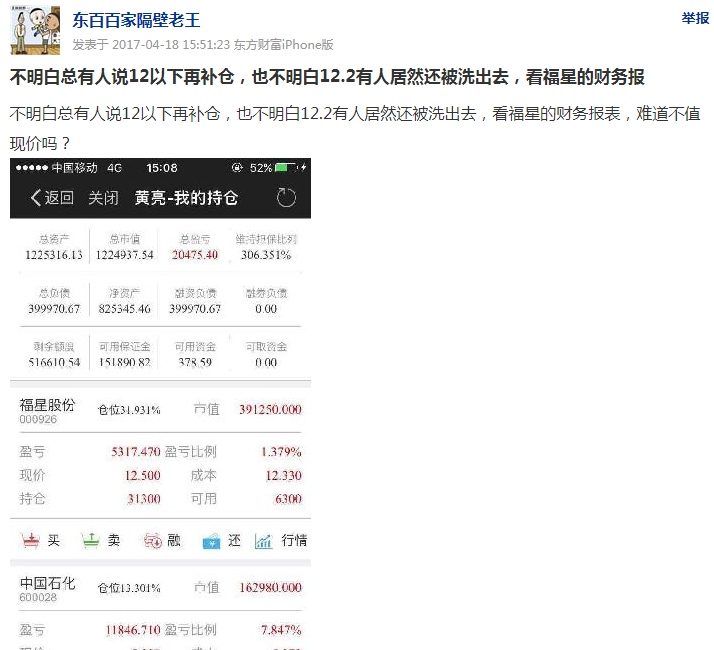Open user profile 东百百家隔壁老王
714x650 pixels.
[x=136, y=20]
